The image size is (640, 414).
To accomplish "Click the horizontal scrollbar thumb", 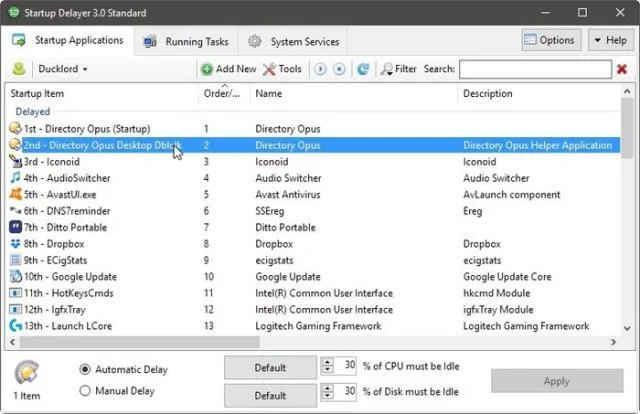I will click(x=139, y=342).
